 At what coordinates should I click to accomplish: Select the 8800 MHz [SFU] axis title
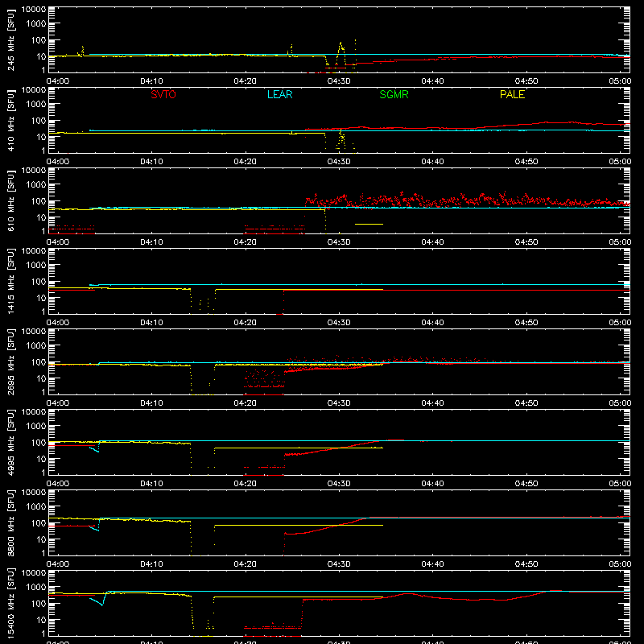[x=10, y=522]
